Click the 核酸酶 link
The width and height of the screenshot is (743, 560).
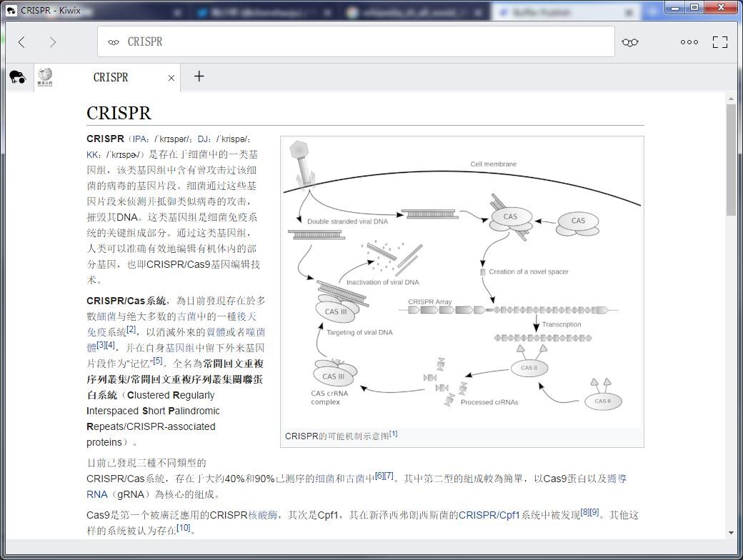click(x=263, y=515)
